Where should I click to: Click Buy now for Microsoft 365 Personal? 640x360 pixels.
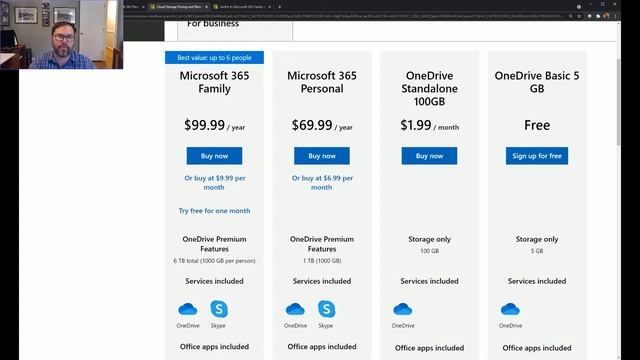click(x=322, y=156)
